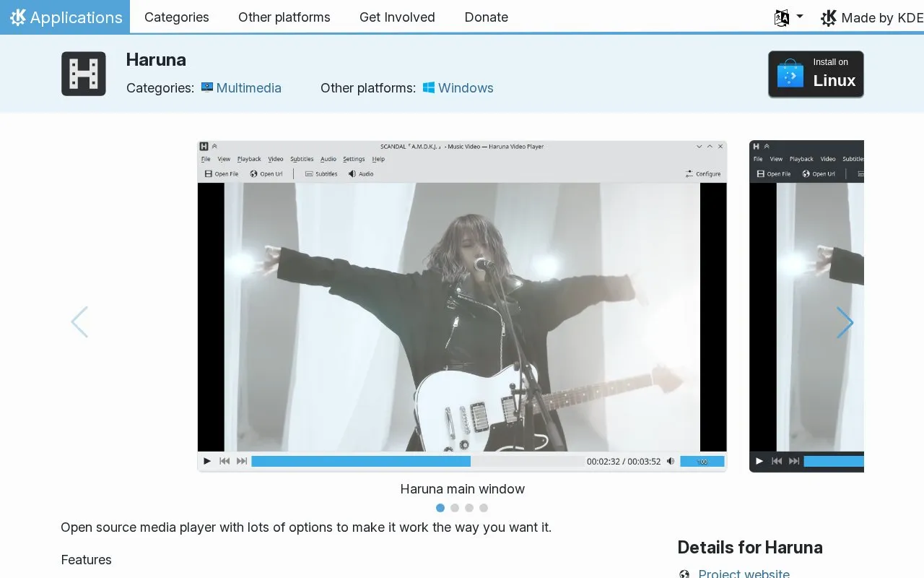Expand the language selector dropdown
The height and width of the screenshot is (578, 924).
click(788, 17)
